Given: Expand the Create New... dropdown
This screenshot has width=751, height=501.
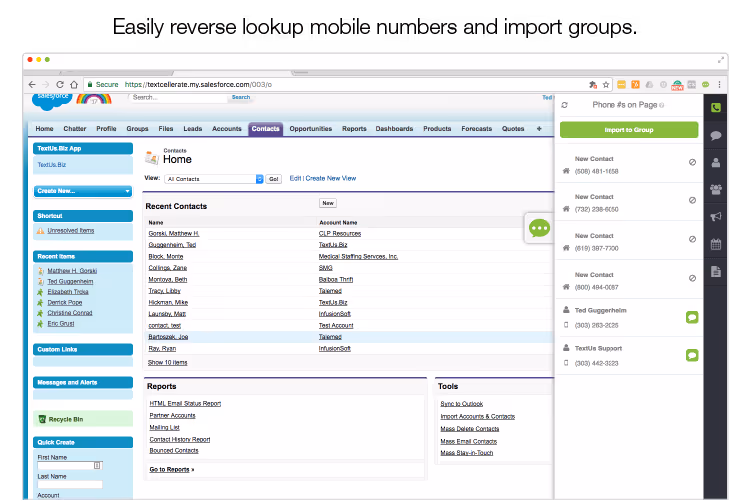Looking at the screenshot, I should 83,191.
